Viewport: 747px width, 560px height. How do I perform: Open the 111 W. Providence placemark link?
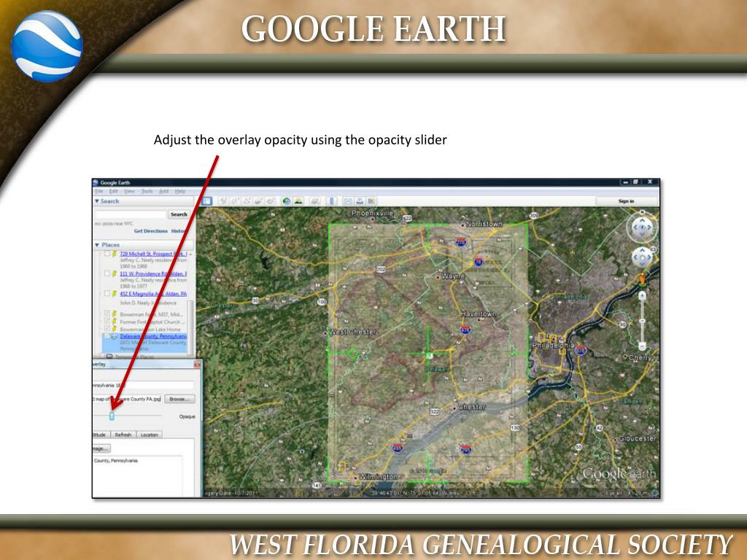(153, 274)
